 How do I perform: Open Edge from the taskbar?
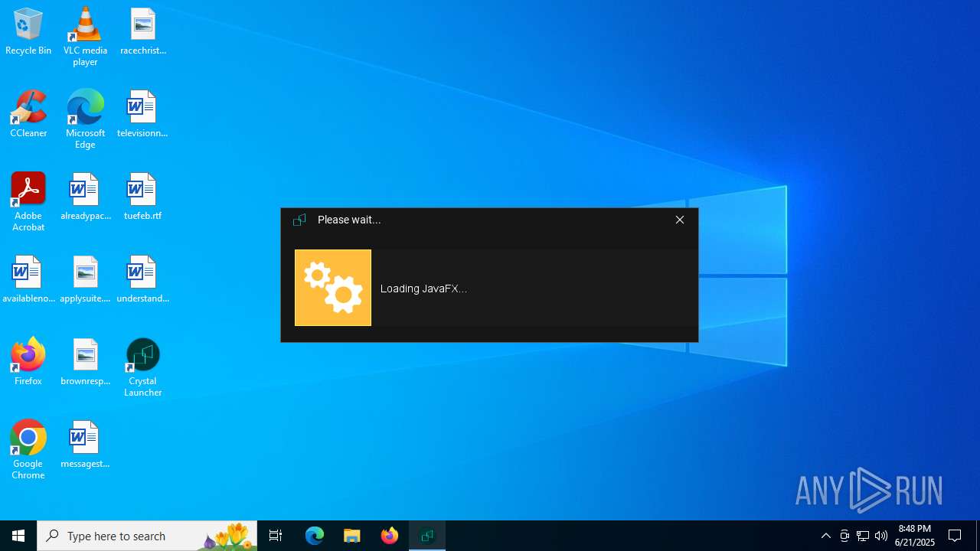click(315, 536)
